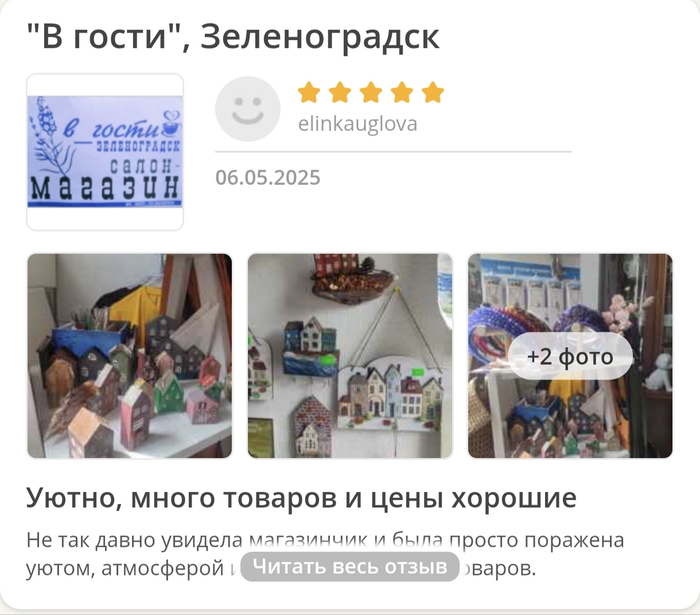Click the word "магазин" in the logo
The height and width of the screenshot is (615, 700).
coord(104,187)
